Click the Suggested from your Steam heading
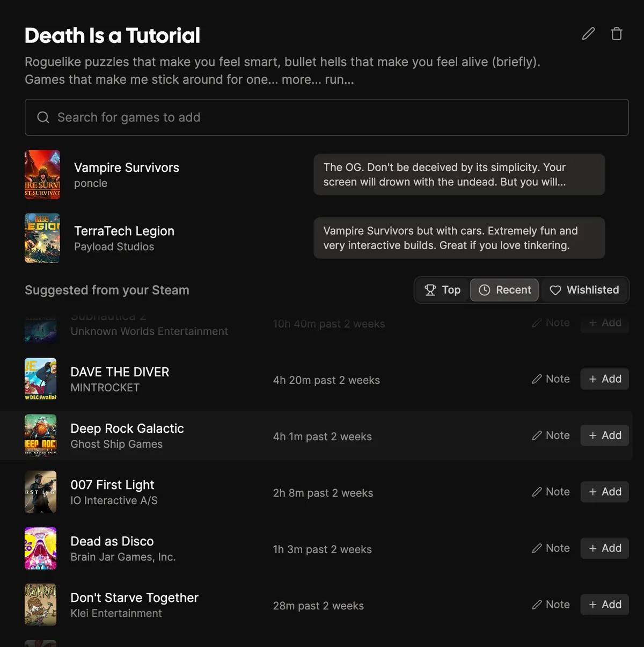 [x=107, y=290]
